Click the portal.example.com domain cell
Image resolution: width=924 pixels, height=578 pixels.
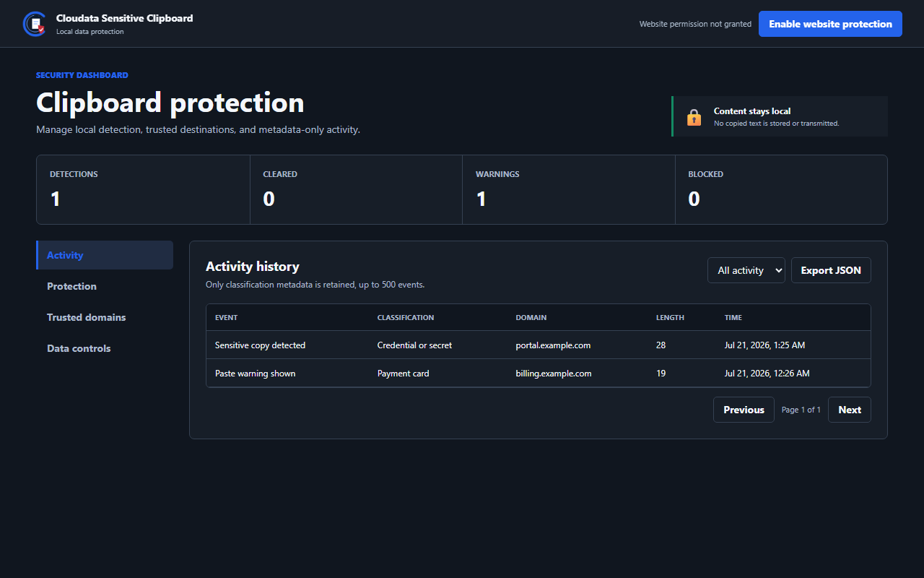553,345
